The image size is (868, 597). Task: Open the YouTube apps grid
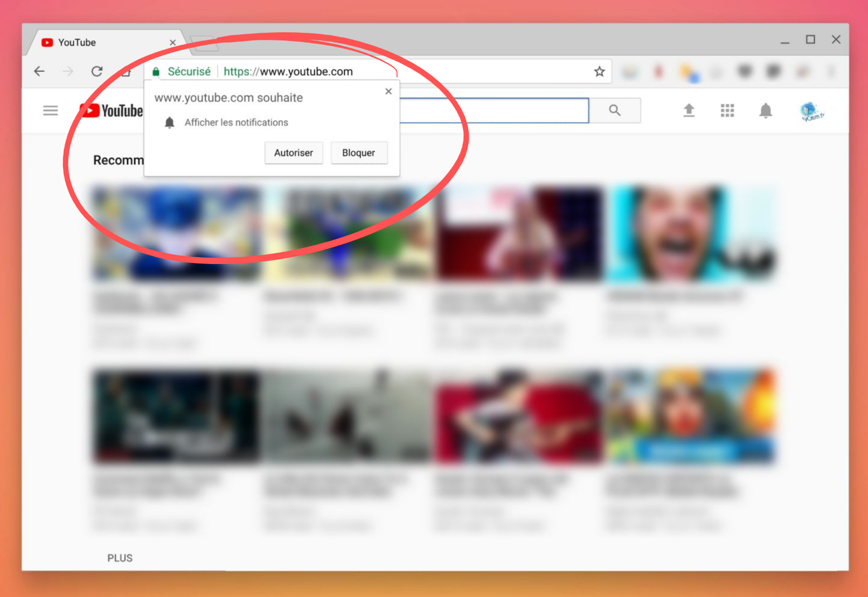tap(727, 110)
